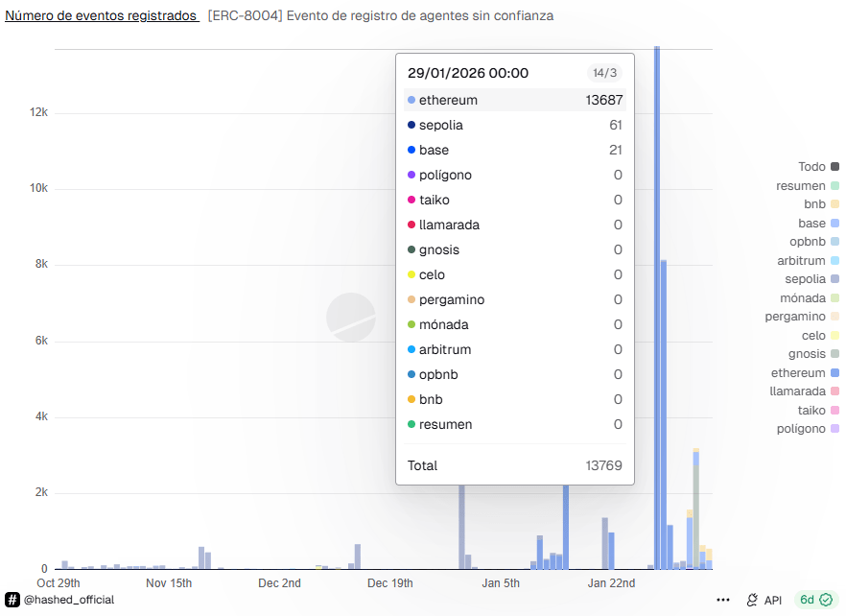Click the Dune watermark logo on chart
The height and width of the screenshot is (616, 846).
[350, 318]
